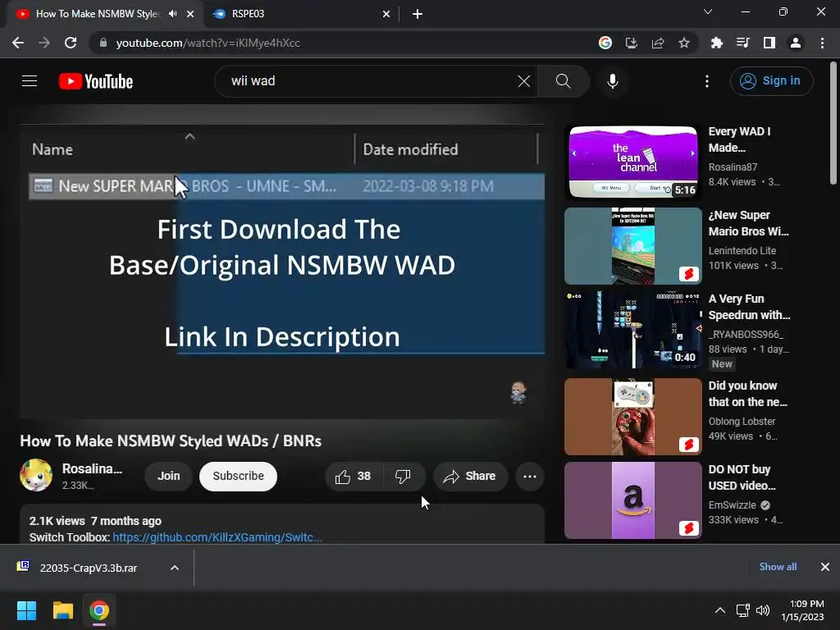This screenshot has width=840, height=630.
Task: Click the address bar URL
Action: click(x=208, y=43)
